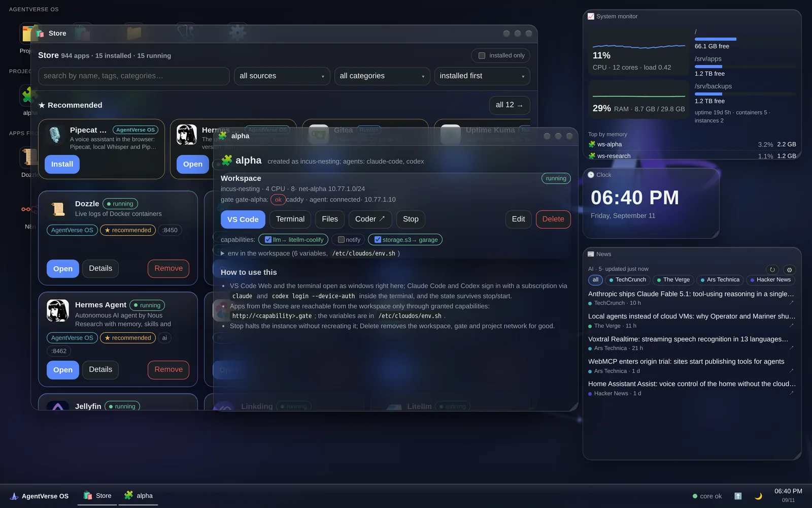
Task: Click the News widget newspaper icon
Action: (591, 254)
